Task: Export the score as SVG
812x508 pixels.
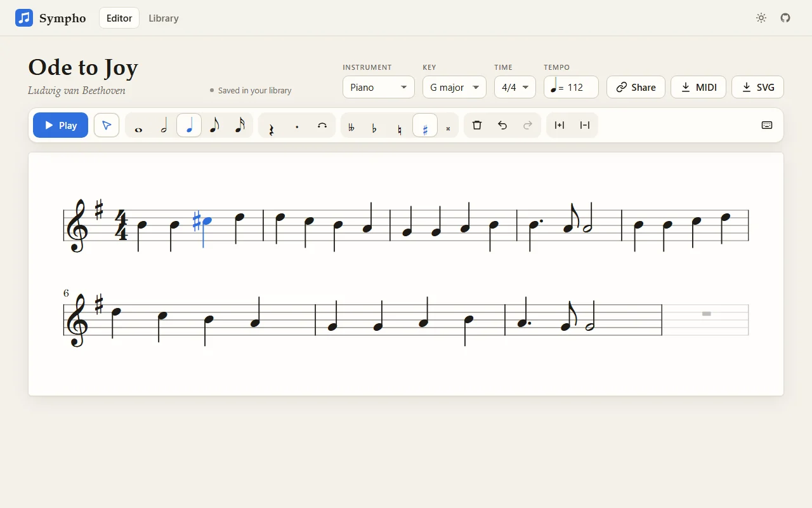Action: 757,87
